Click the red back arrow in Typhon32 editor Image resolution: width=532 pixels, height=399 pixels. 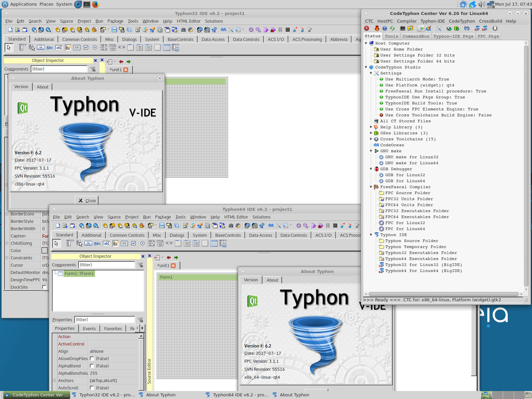point(121,62)
